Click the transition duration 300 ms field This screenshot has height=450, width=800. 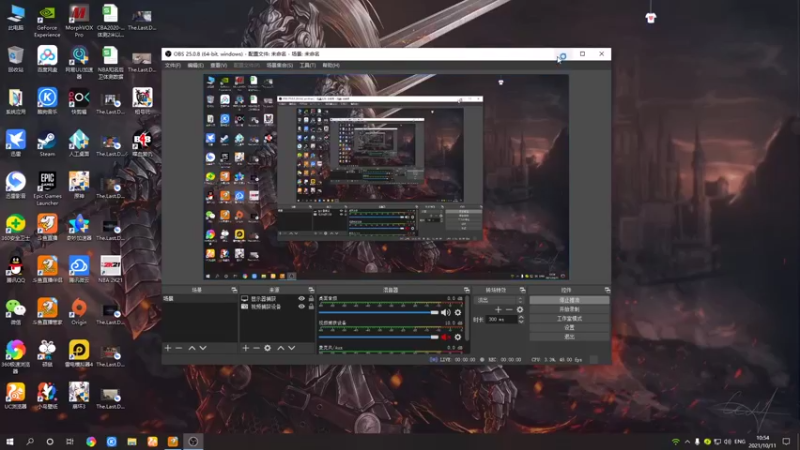point(501,319)
